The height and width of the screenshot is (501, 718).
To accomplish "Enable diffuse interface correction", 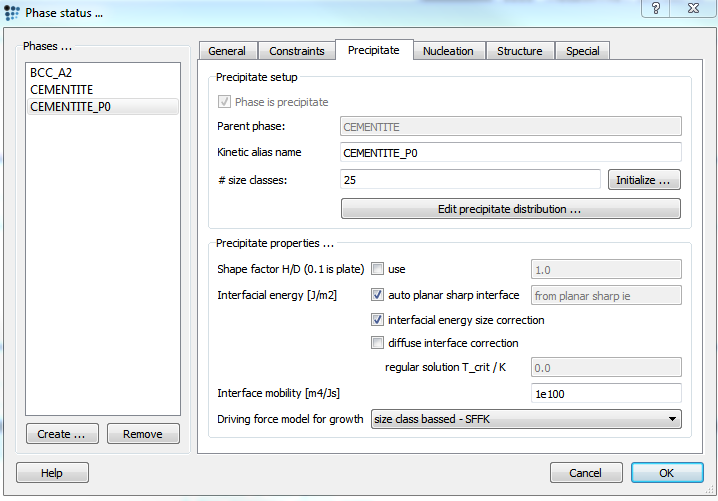I will coord(378,343).
